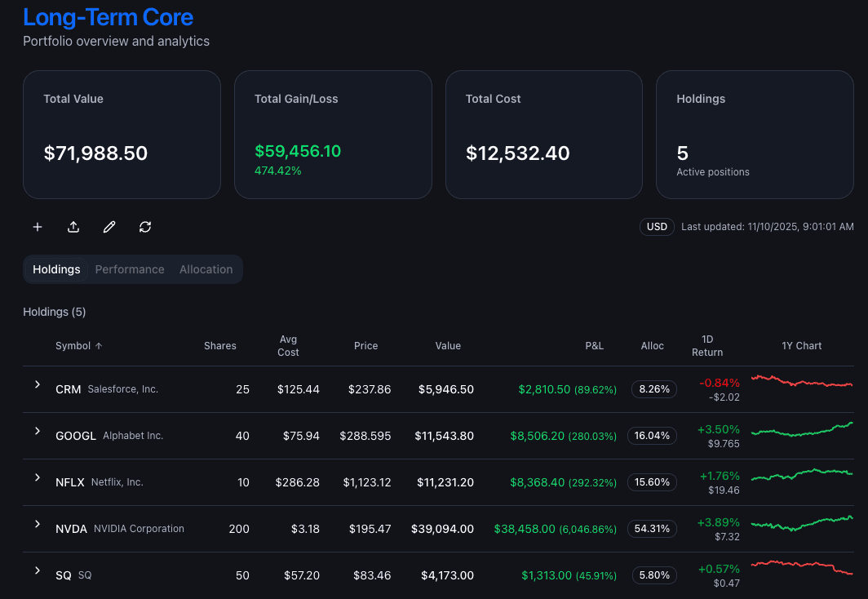Click the 1Y sparkline chart for NVDA
Viewport: 868px width, 599px height.
click(801, 525)
